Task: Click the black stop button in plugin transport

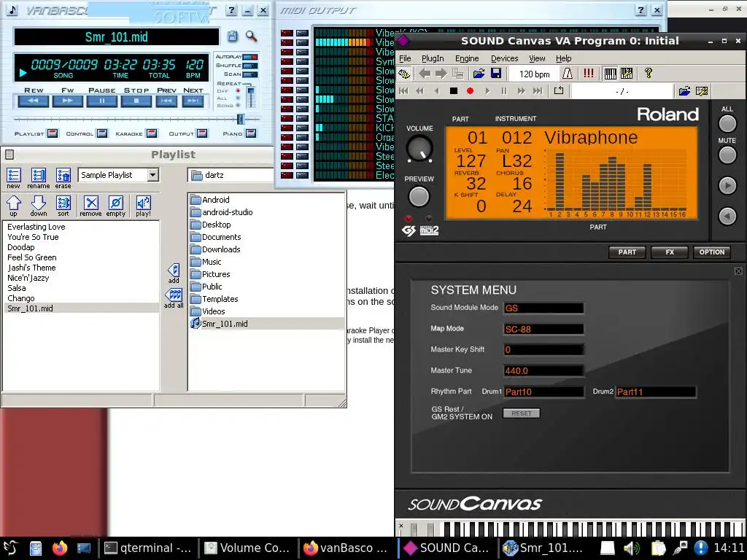Action: click(x=454, y=90)
